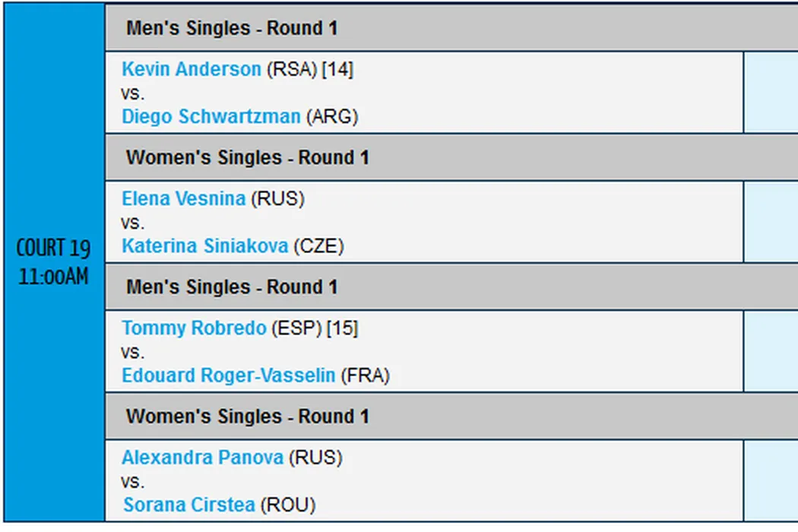This screenshot has width=798, height=532.
Task: Click the score cell beside Robredo vs. Roger-Vasselin
Action: [770, 351]
